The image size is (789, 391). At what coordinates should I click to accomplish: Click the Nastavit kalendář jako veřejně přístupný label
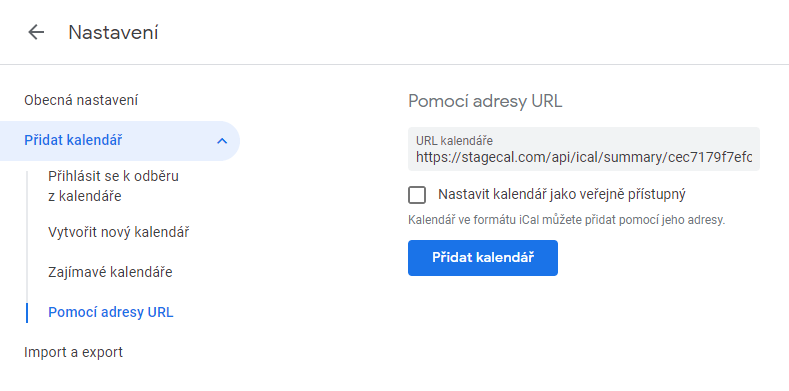coord(562,194)
